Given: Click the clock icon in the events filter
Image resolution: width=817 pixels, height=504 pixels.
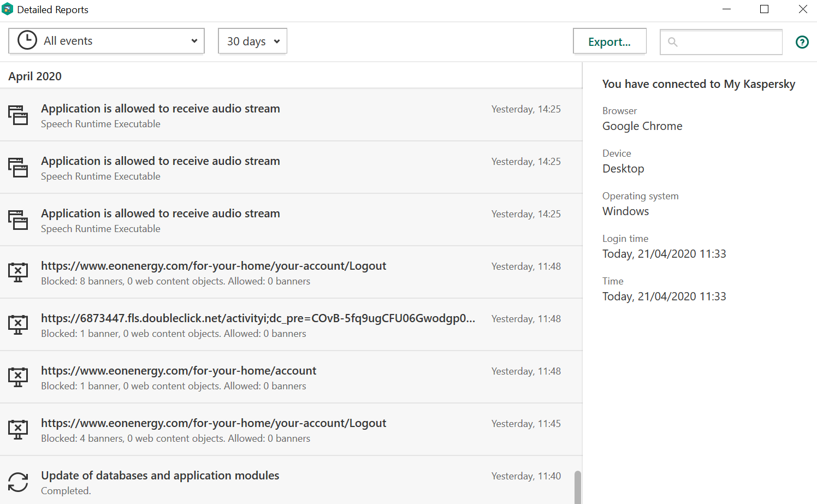Looking at the screenshot, I should pyautogui.click(x=27, y=40).
